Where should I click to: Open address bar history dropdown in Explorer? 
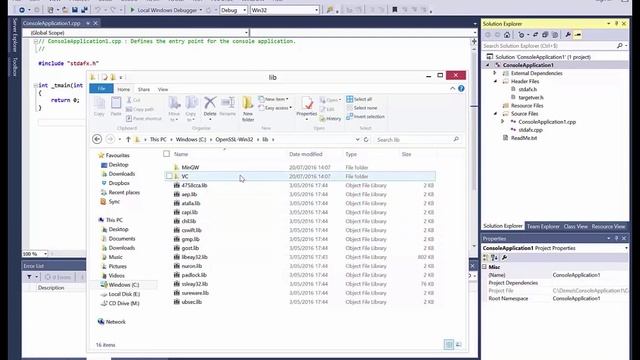point(358,140)
